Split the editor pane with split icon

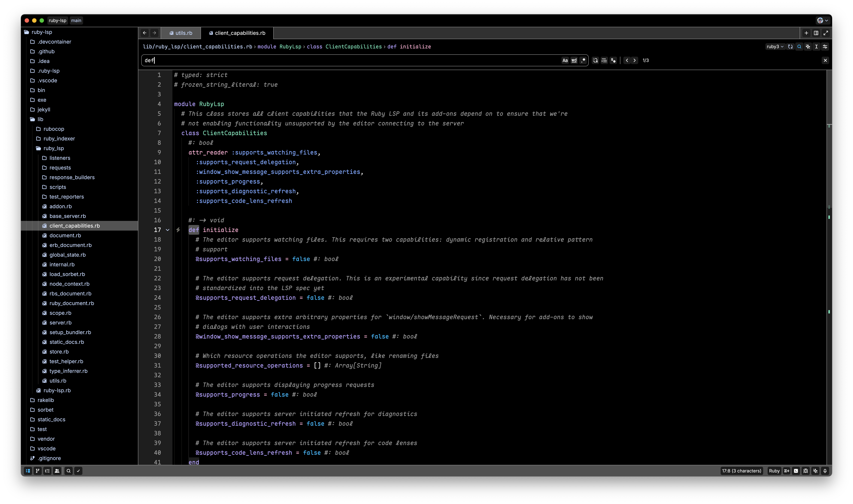coord(816,33)
